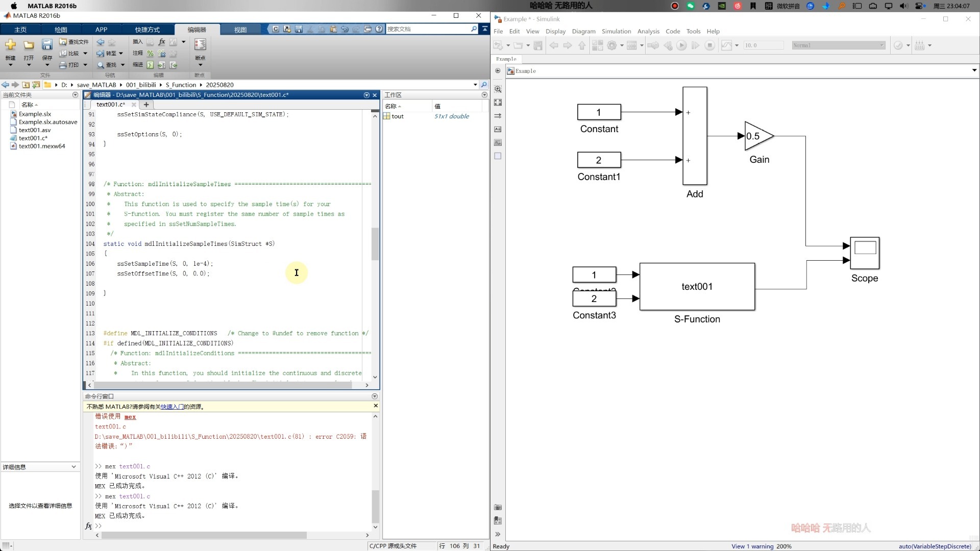Switch to the APP ribbon tab
Viewport: 980px width, 551px height.
pos(102,30)
